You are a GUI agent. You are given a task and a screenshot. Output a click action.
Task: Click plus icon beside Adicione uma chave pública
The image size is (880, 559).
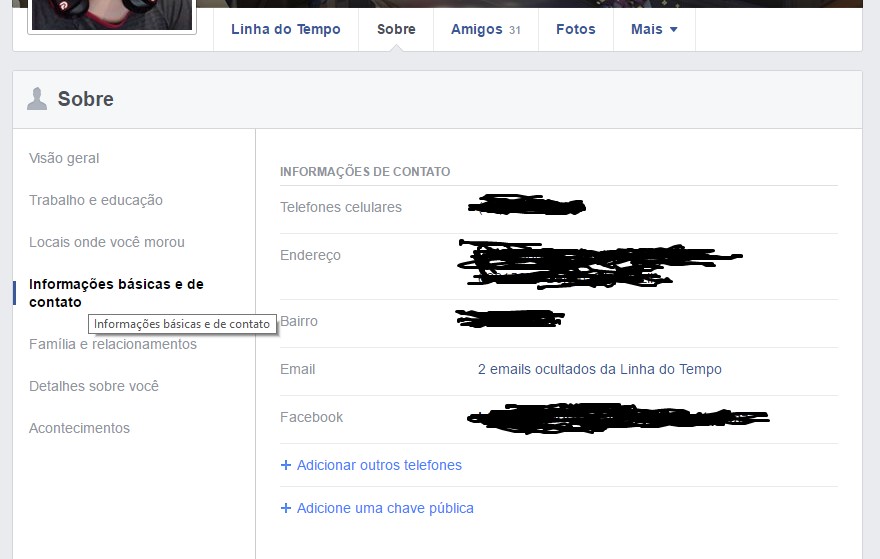[x=286, y=508]
